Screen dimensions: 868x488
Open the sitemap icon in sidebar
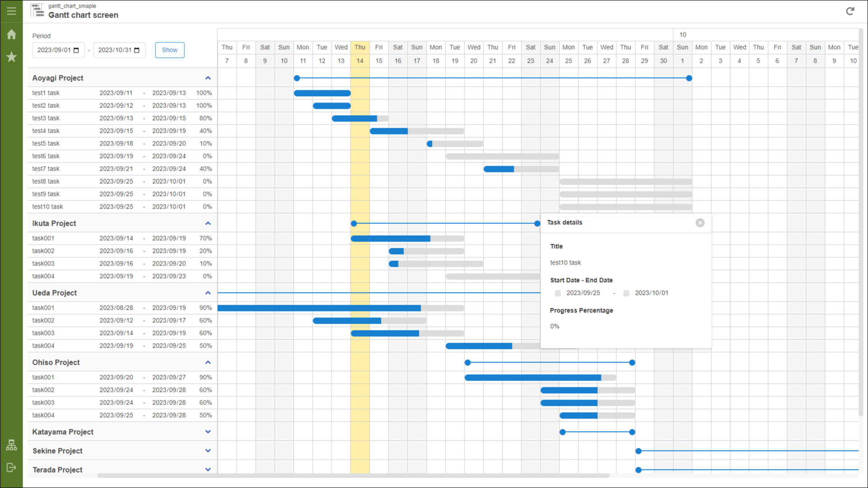pyautogui.click(x=11, y=445)
